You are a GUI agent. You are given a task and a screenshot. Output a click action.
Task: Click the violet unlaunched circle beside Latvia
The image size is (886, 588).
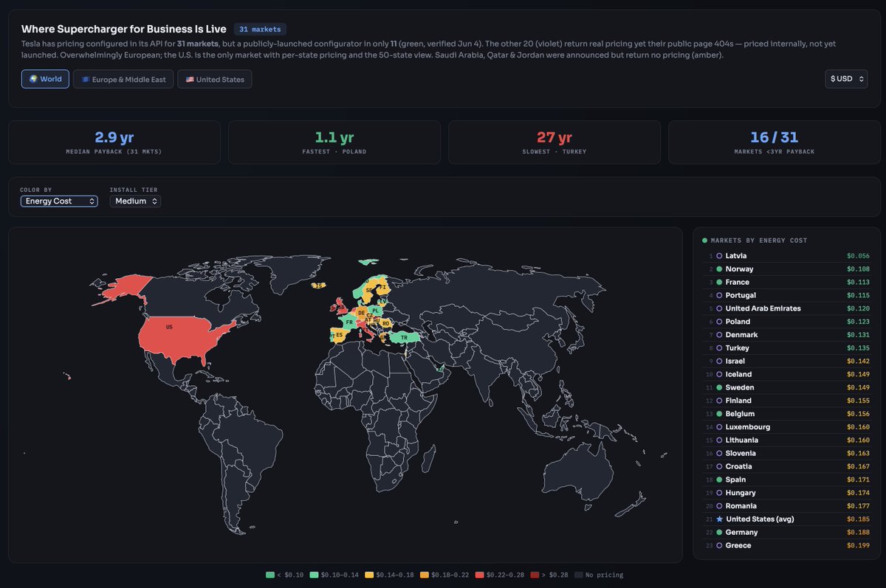click(719, 256)
